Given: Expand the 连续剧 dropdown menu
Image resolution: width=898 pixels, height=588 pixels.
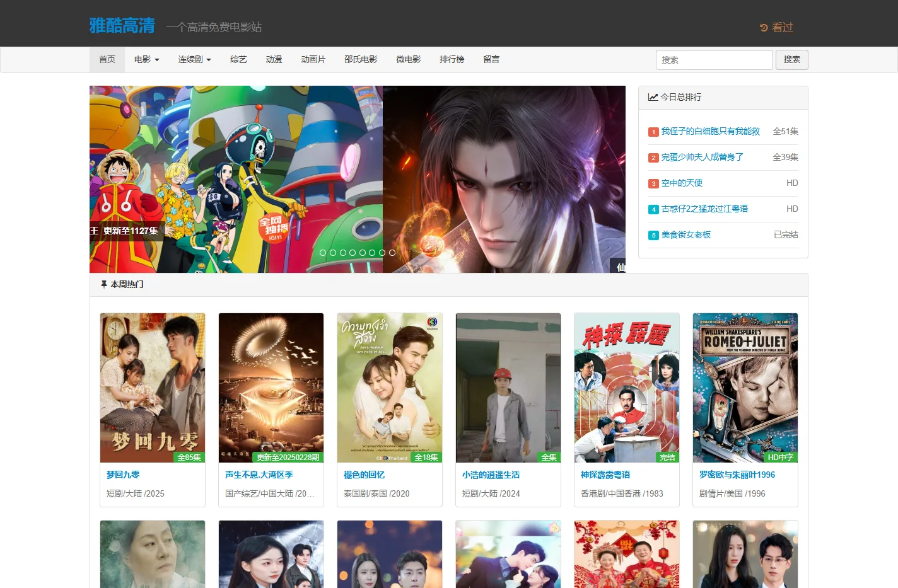Looking at the screenshot, I should tap(194, 59).
